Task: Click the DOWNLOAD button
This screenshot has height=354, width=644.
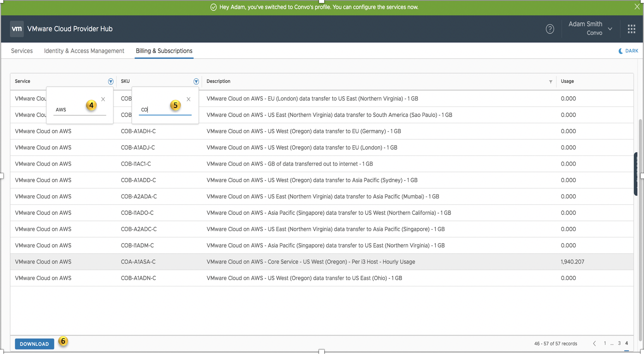Action: click(x=34, y=344)
